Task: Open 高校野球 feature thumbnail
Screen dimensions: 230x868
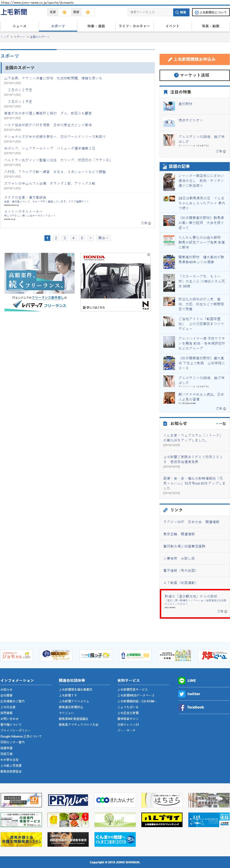Action: click(169, 106)
